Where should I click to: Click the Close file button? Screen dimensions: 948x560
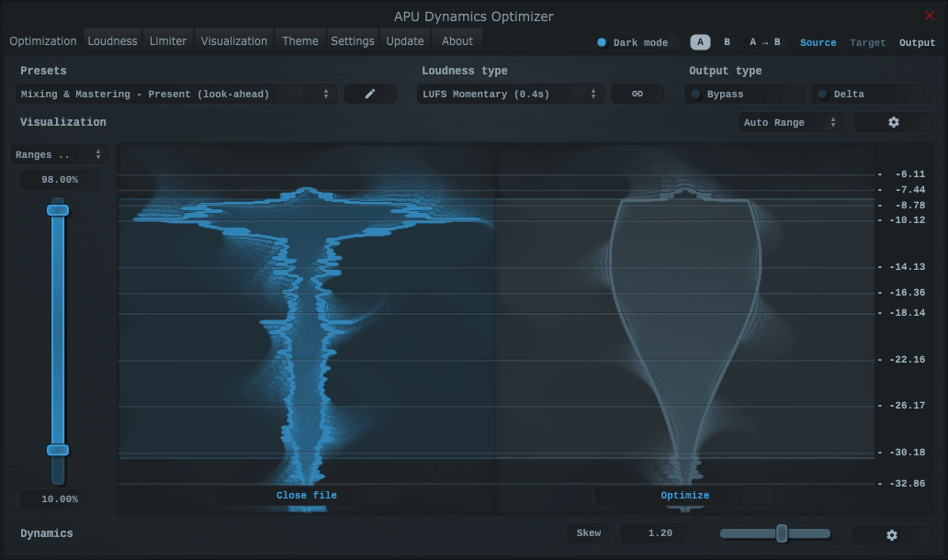(307, 496)
